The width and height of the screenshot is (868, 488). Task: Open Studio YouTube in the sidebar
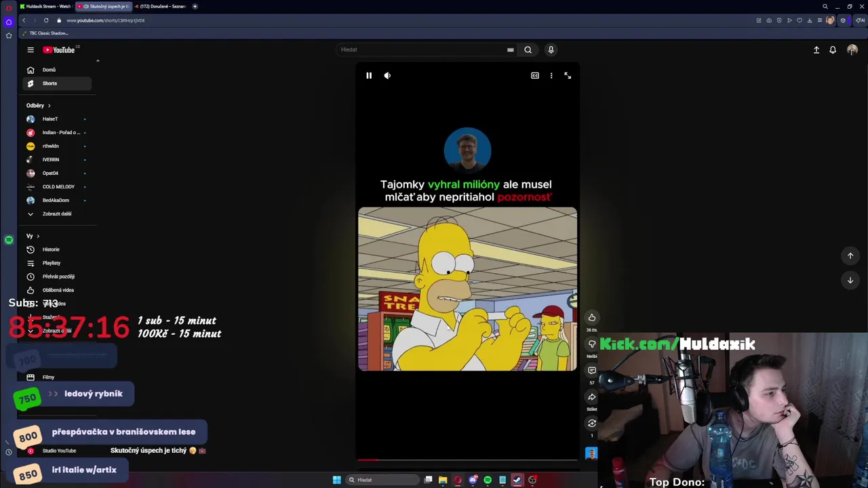(x=57, y=451)
